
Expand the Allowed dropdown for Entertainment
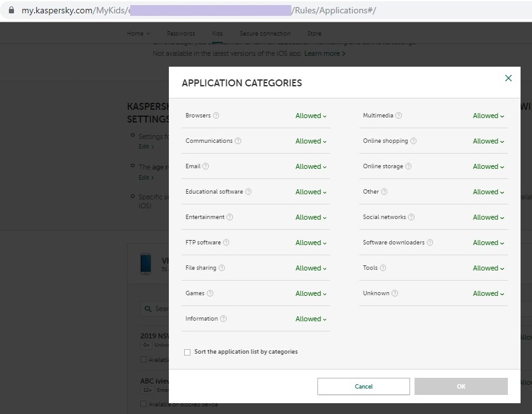click(310, 217)
